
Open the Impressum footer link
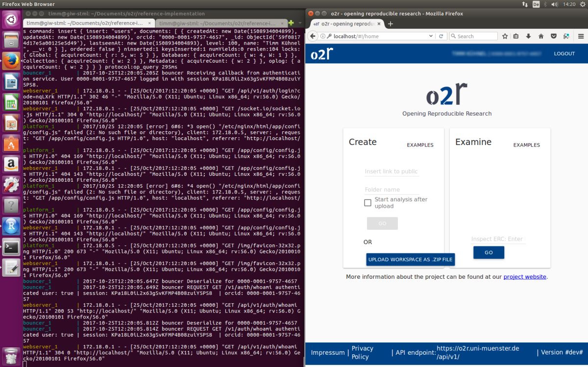328,352
